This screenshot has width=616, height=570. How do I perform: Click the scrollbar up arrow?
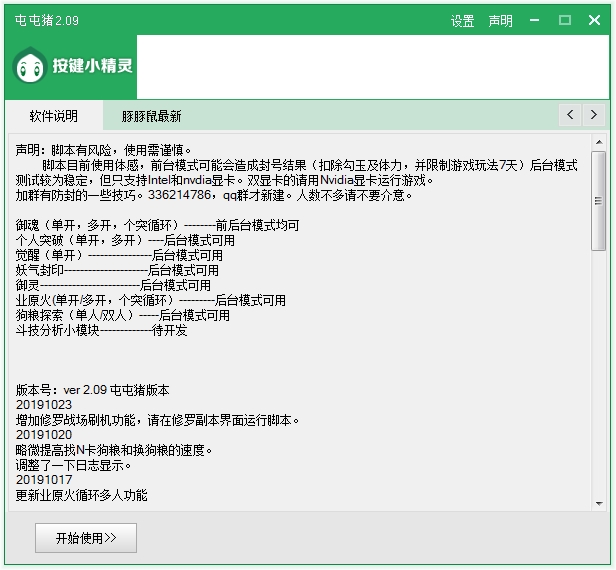click(x=598, y=142)
